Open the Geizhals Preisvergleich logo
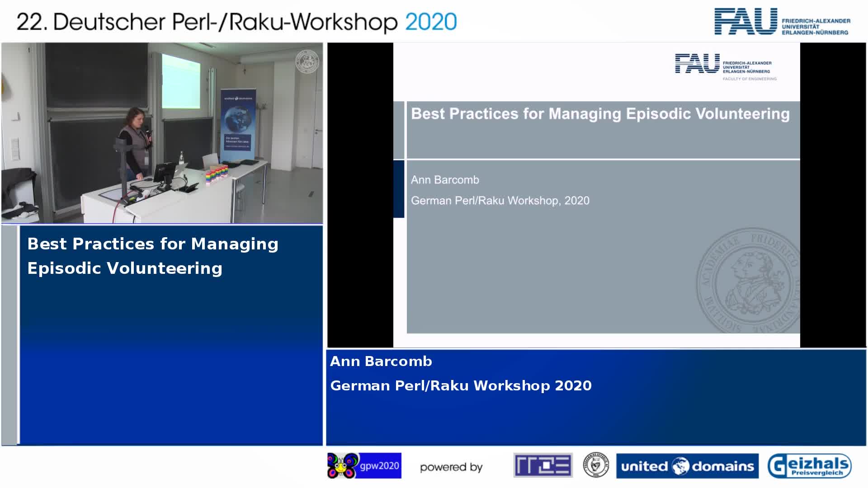868x488 pixels. click(x=809, y=466)
